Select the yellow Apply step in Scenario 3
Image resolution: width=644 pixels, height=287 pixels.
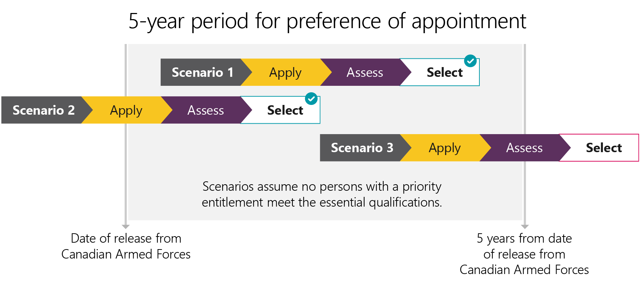click(x=444, y=148)
